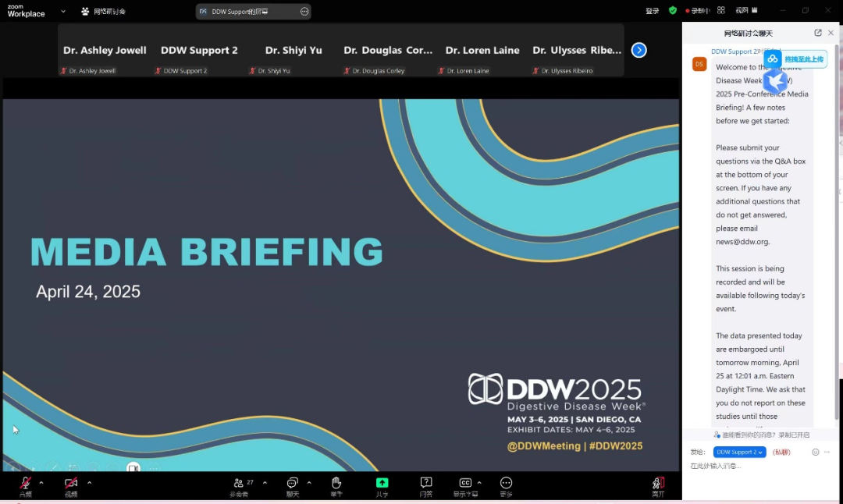The width and height of the screenshot is (843, 504).
Task: Click the MEDIA BRIEFING slide heading
Action: click(x=206, y=251)
